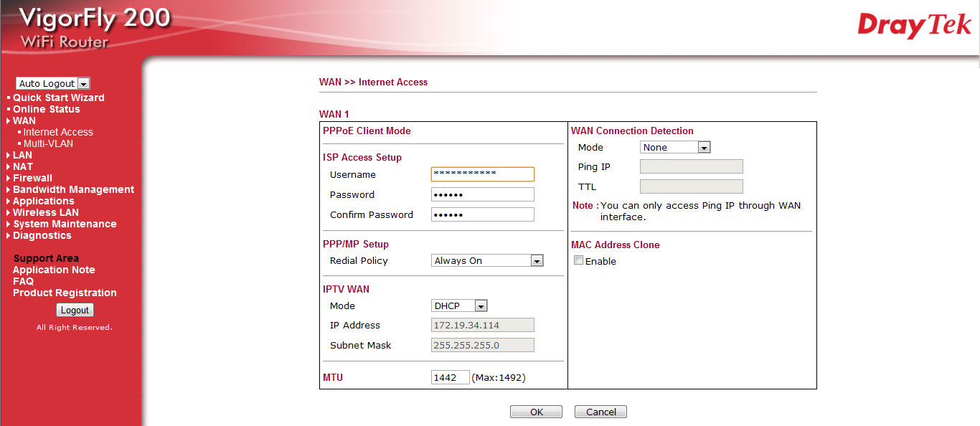
Task: Expand the Firewall menu section
Action: (x=32, y=178)
